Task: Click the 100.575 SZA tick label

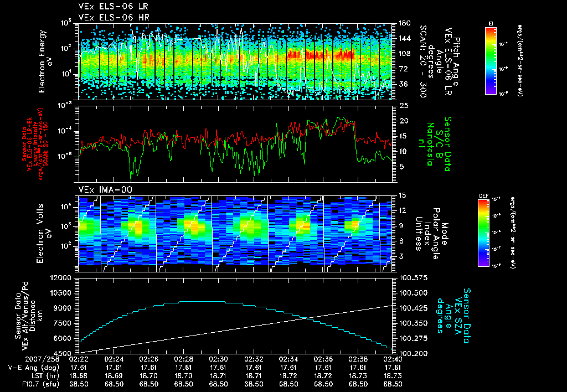Action: 413,278
